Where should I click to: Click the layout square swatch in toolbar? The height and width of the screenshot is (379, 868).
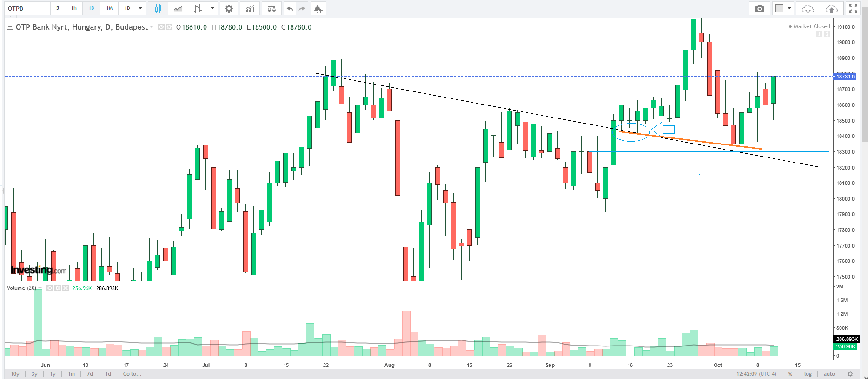tap(780, 8)
